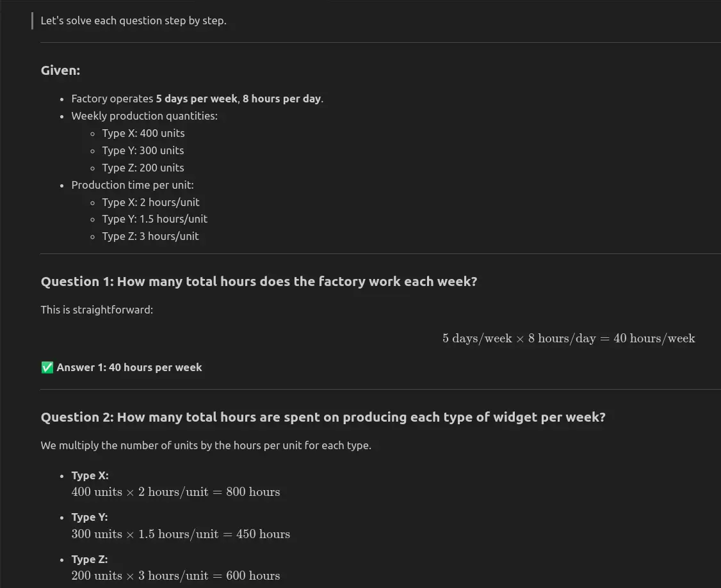721x588 pixels.
Task: Click the "Type Z: 200 units" list item
Action: (x=143, y=168)
